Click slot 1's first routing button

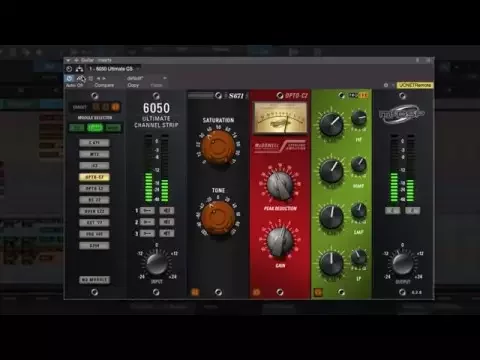point(147,211)
